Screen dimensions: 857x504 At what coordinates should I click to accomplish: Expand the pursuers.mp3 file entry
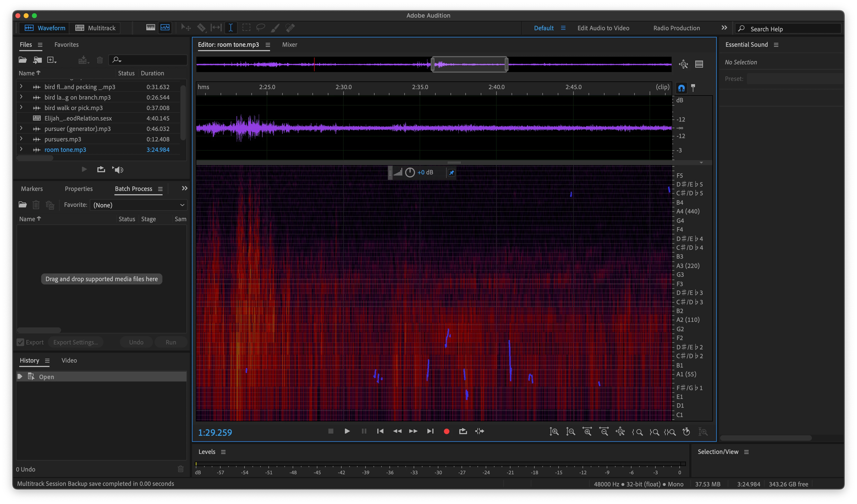[21, 139]
